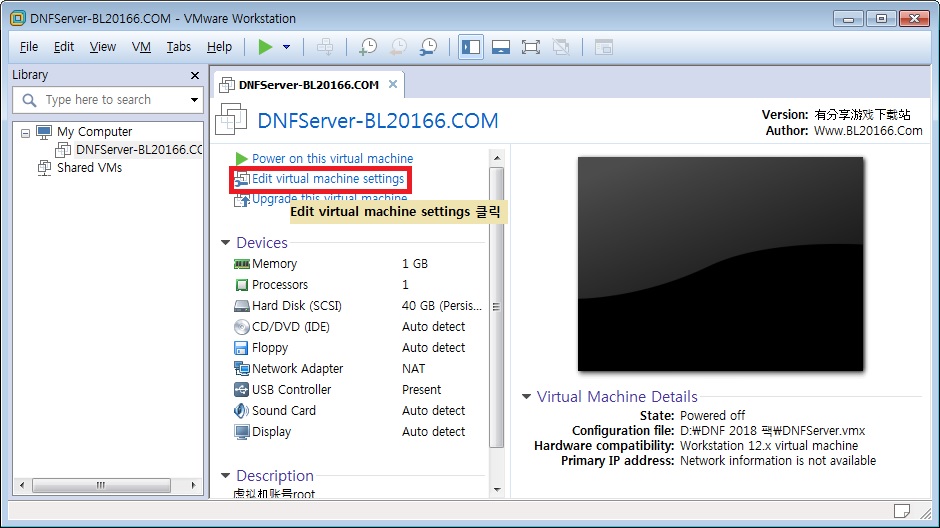Click the VM icon beside the title heading
This screenshot has width=940, height=528.
point(231,118)
